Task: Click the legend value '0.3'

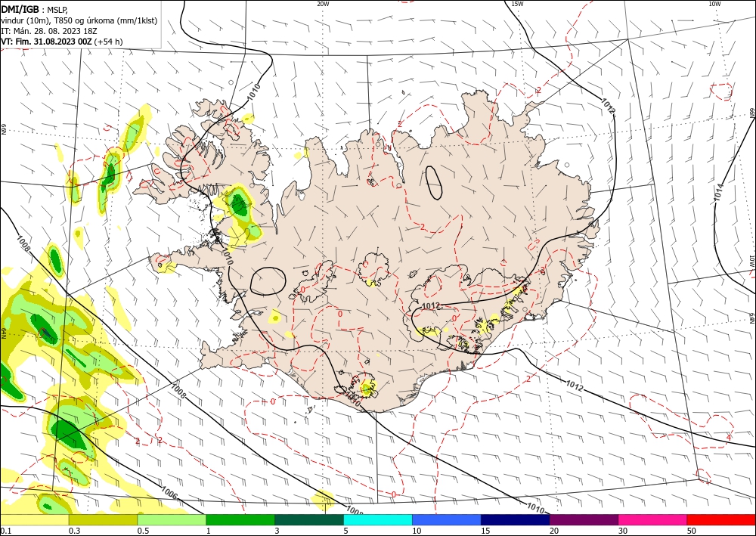Action: pos(74,531)
